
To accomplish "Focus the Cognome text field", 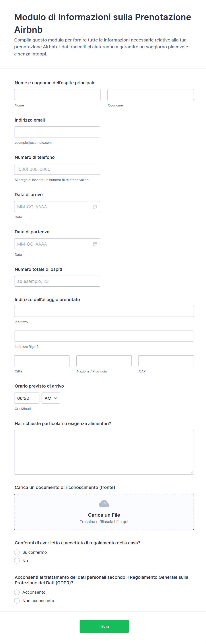I will pos(150,95).
